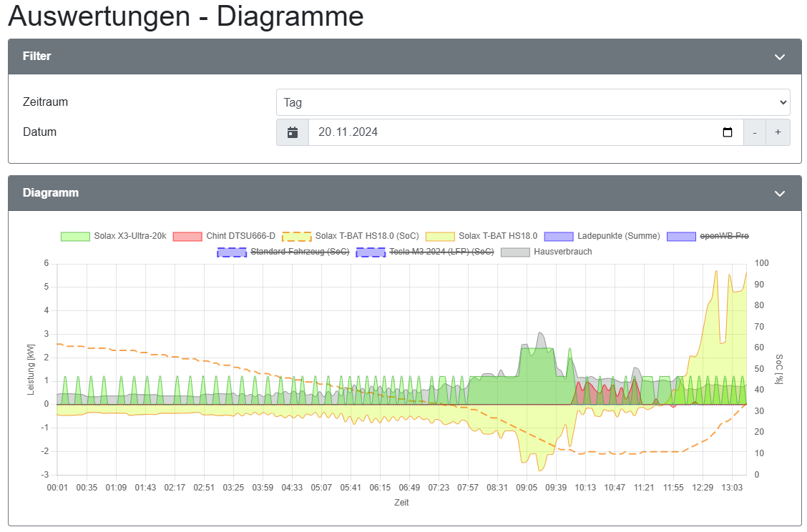Click the Diagramm panel header title
This screenshot has height=532, width=807.
(50, 193)
